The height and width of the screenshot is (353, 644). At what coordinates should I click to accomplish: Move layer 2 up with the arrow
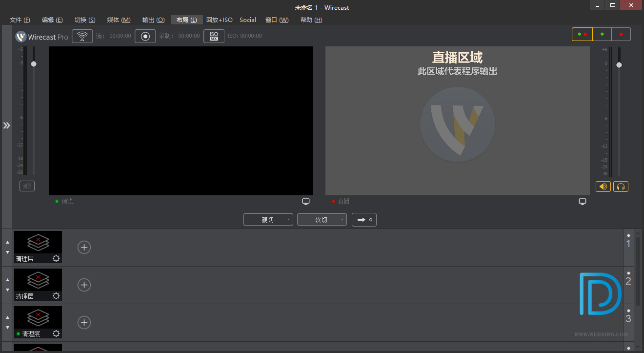7,280
